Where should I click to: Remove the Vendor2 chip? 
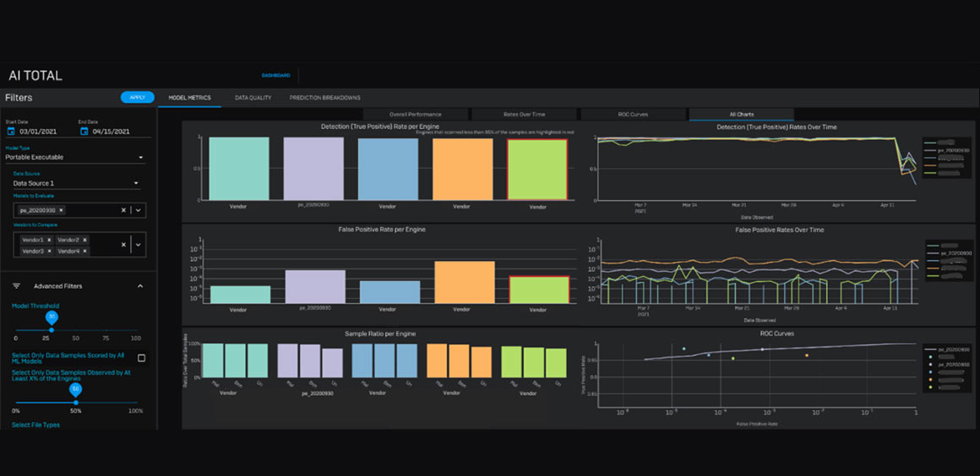(x=84, y=240)
